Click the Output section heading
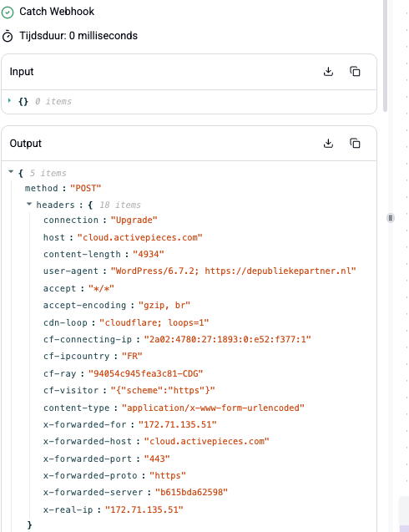Viewport: 409px width, 532px height. (25, 144)
